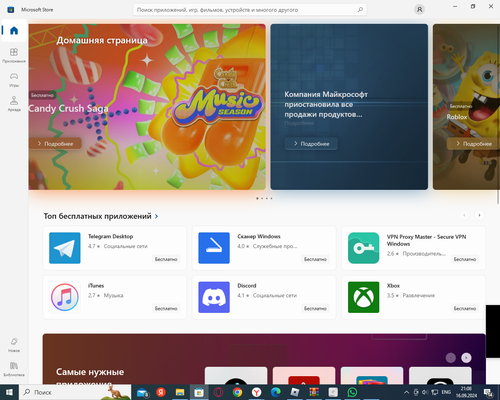Open the Games section in the sidebar
This screenshot has width=500, height=400.
tap(14, 80)
